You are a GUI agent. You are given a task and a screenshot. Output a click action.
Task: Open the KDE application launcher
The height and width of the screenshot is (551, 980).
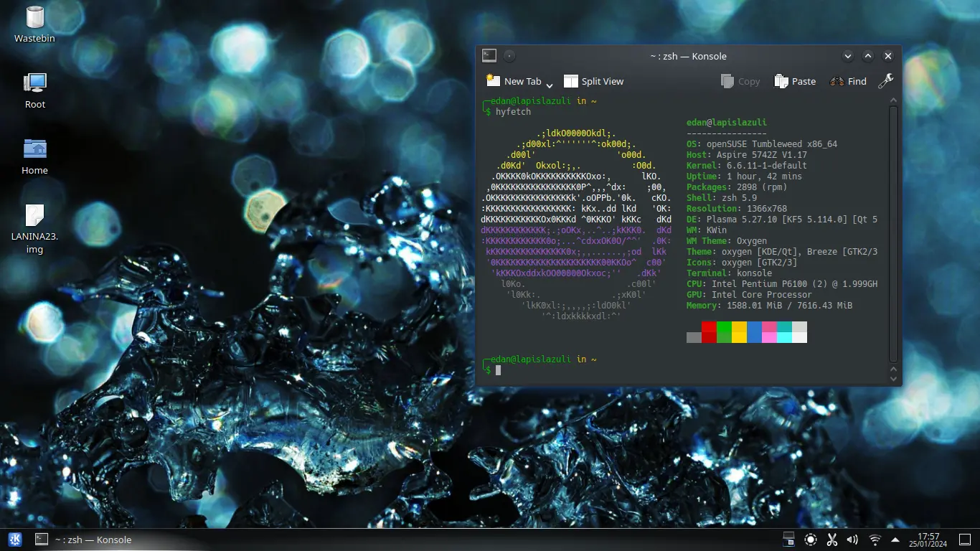(15, 540)
